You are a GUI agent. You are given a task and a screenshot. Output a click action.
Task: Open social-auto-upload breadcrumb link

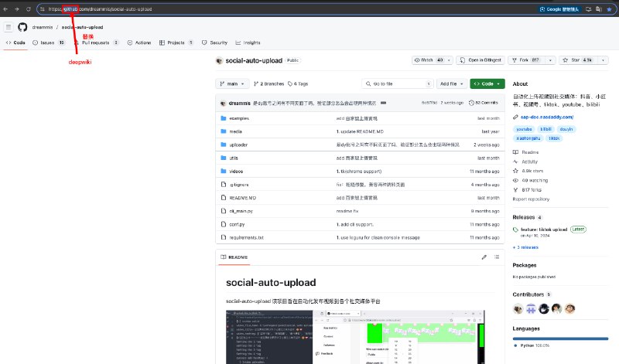tap(82, 27)
